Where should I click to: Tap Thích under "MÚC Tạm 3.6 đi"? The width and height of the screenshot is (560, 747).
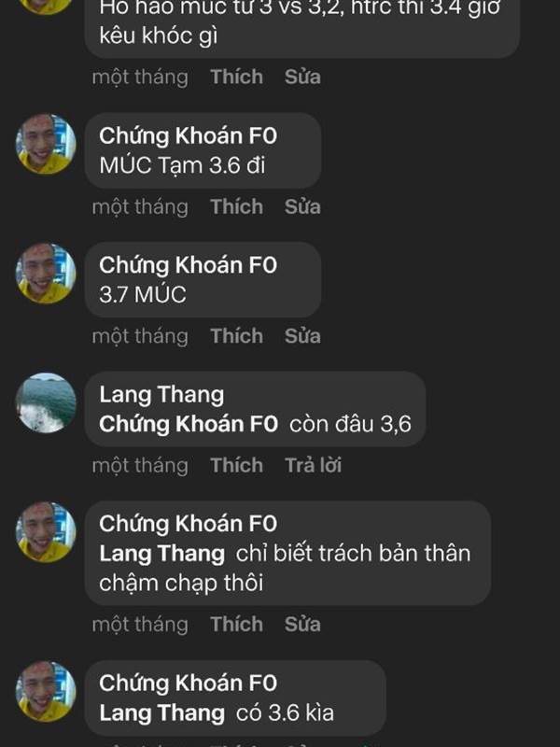tap(237, 206)
